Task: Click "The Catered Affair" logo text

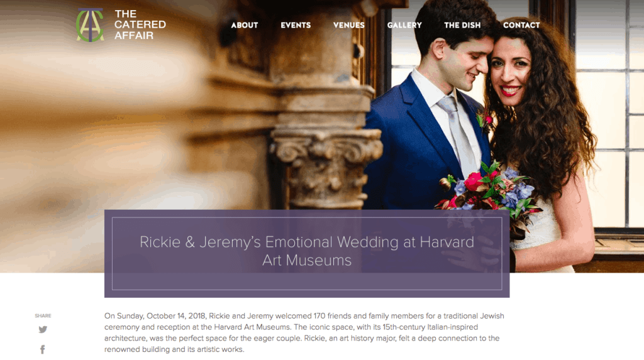Action: click(x=140, y=25)
